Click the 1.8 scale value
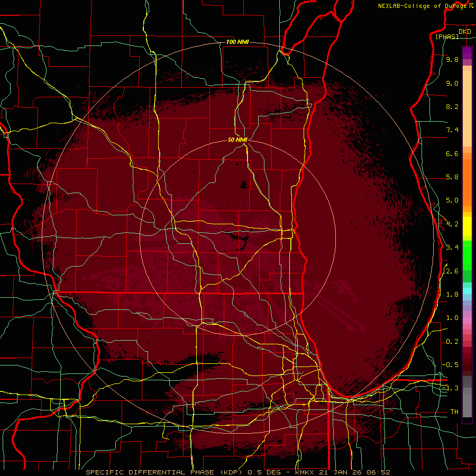The image size is (476, 476). pyautogui.click(x=452, y=295)
